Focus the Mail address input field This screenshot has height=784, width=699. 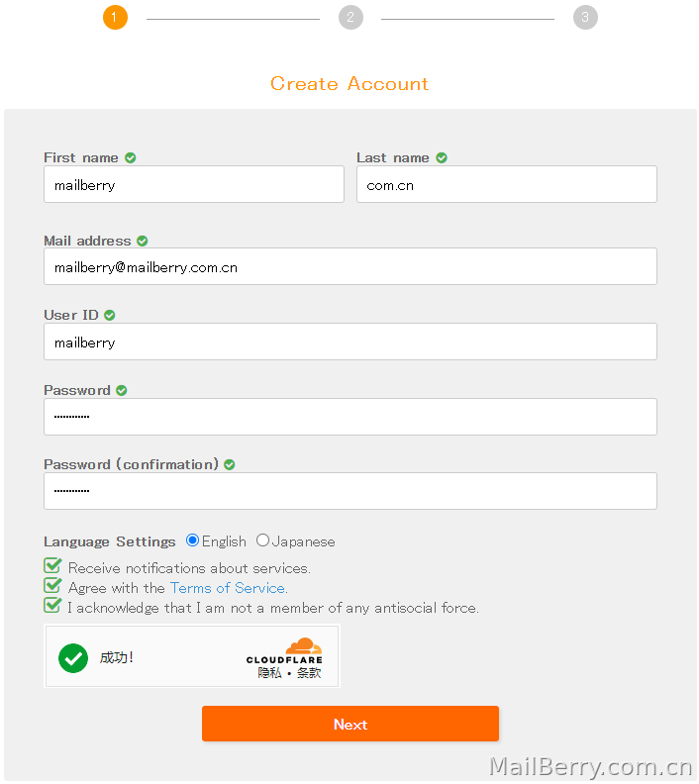(x=350, y=266)
